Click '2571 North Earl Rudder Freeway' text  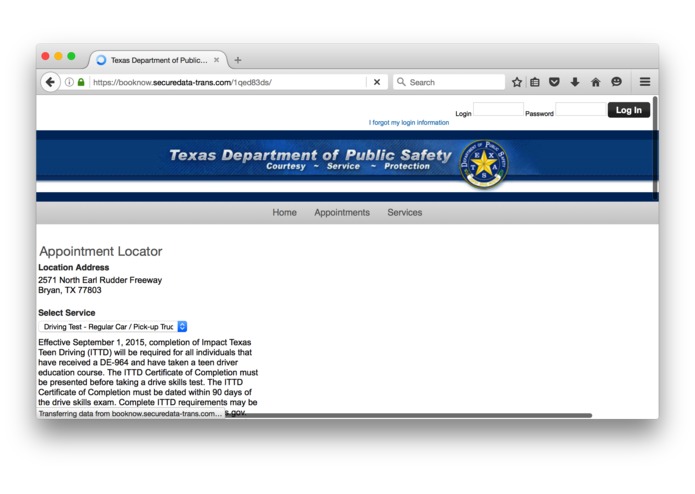[100, 280]
